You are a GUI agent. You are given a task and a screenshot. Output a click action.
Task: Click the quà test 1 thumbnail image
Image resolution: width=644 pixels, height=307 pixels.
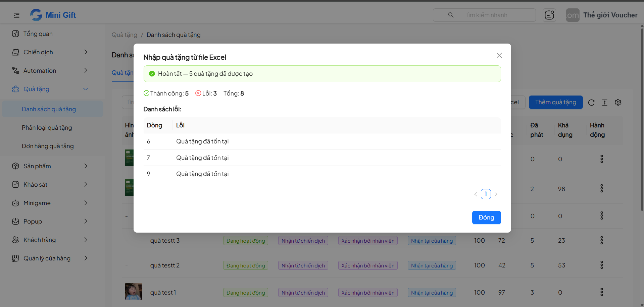[x=133, y=291]
